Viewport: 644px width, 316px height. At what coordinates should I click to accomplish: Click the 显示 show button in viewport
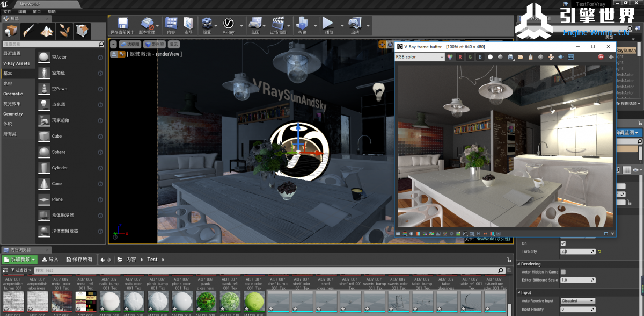point(174,45)
